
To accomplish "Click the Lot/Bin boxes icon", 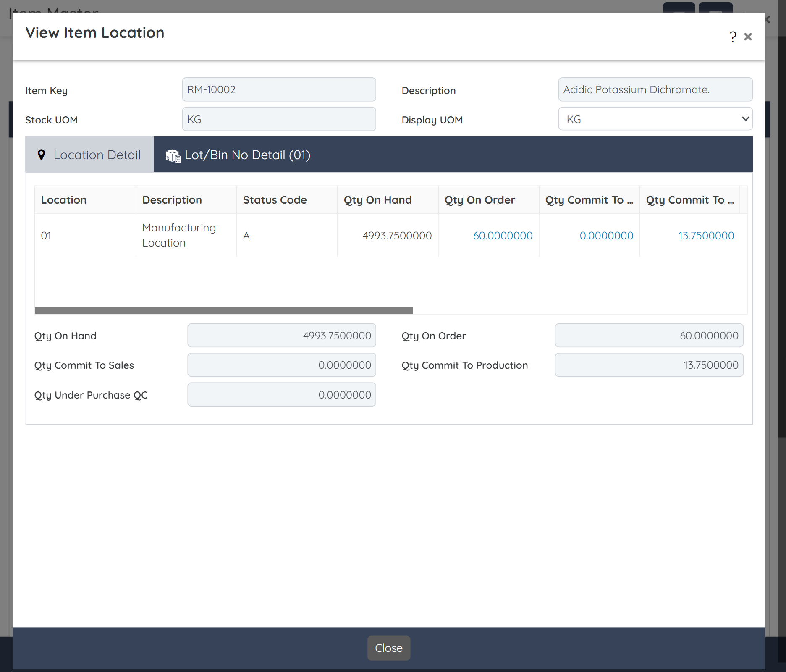I will pyautogui.click(x=173, y=155).
